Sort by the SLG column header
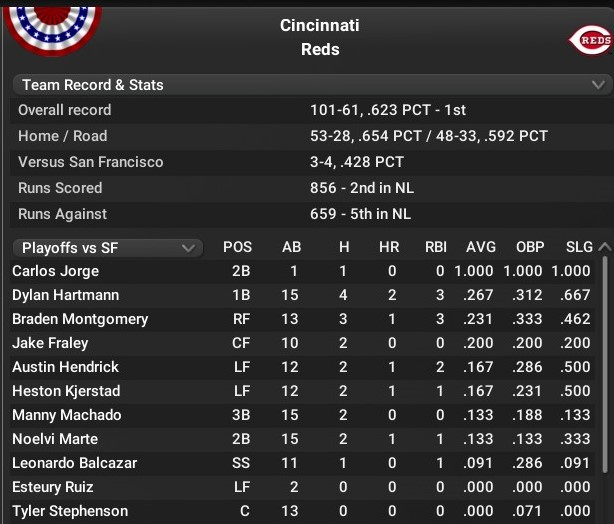Screen dimensions: 614x524 (x=579, y=247)
